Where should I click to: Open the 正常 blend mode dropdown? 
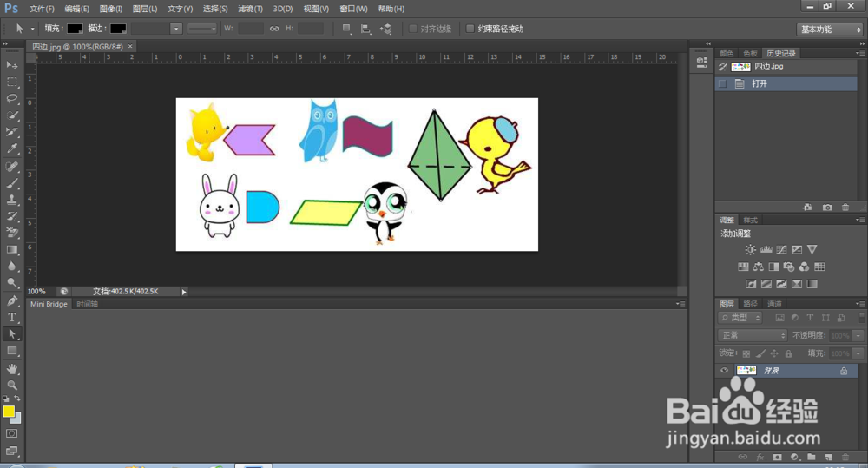click(753, 336)
